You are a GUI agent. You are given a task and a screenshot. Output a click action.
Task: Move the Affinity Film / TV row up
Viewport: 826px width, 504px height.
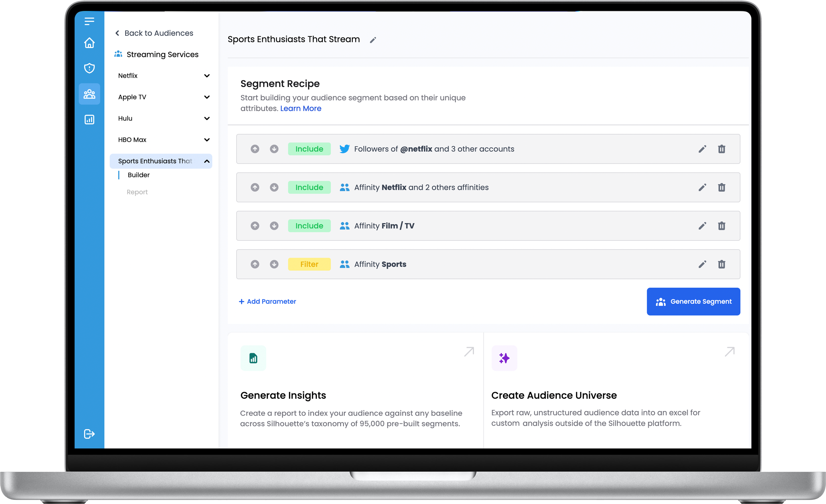pyautogui.click(x=255, y=226)
